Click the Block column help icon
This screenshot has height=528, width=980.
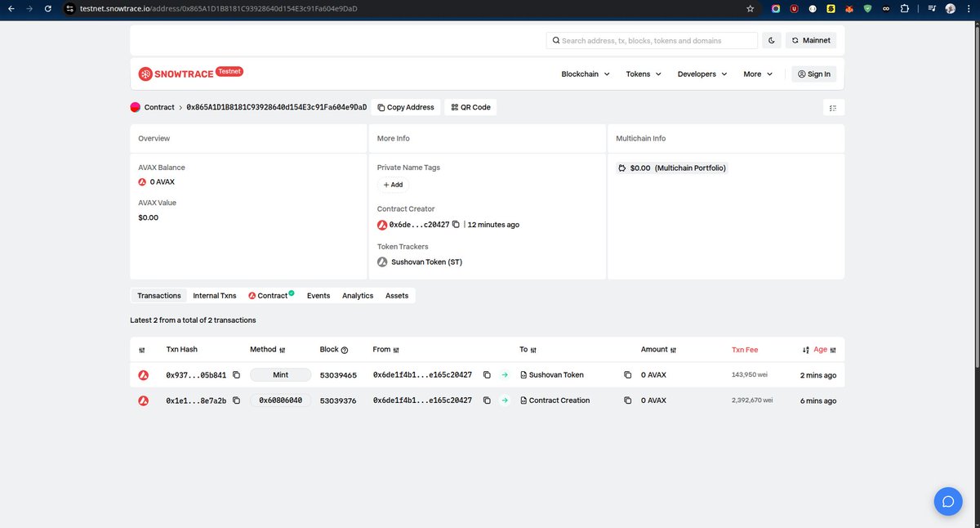(x=345, y=350)
